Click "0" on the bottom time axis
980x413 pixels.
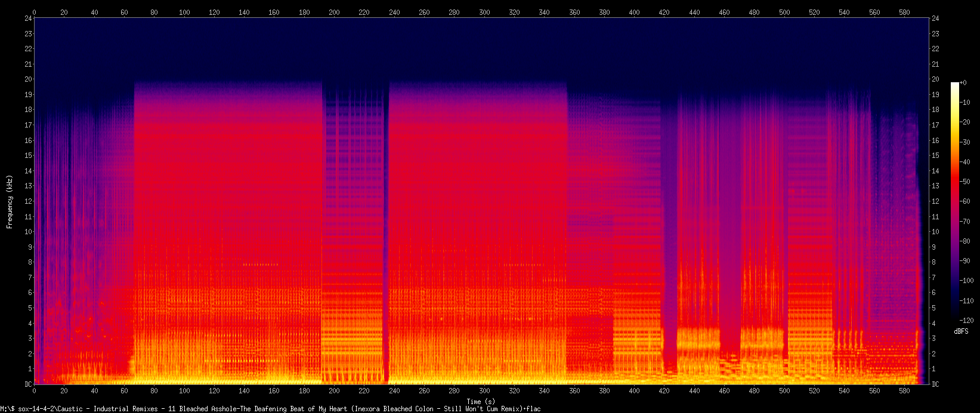(34, 392)
